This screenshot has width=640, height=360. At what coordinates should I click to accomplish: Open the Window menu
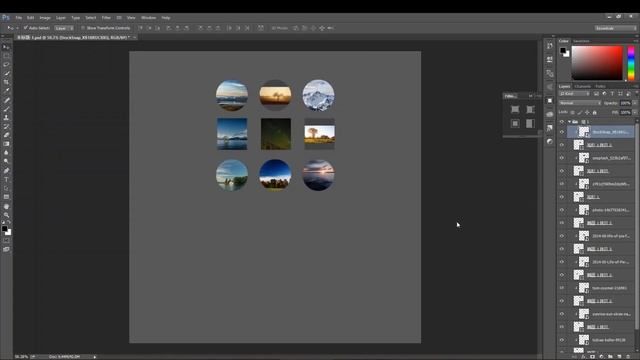point(149,18)
